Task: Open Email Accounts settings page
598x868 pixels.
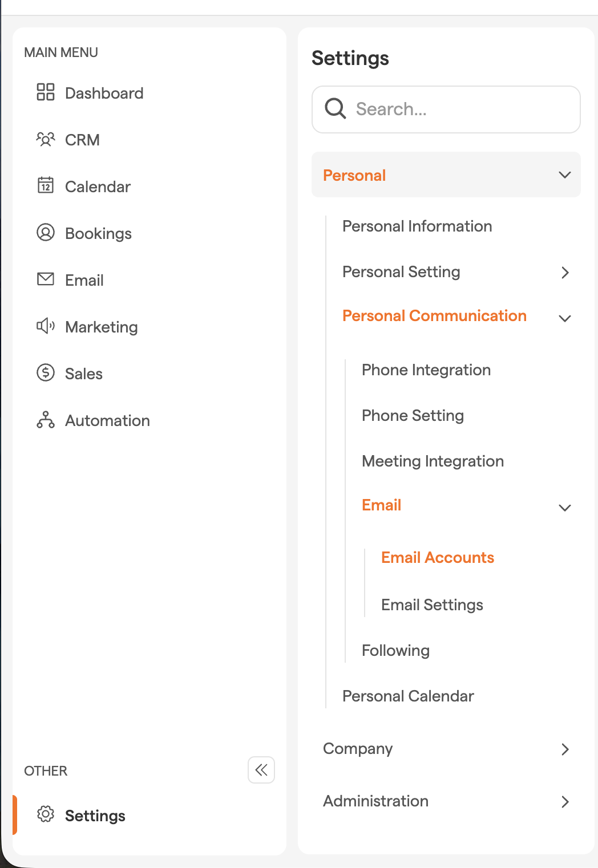Action: point(438,558)
